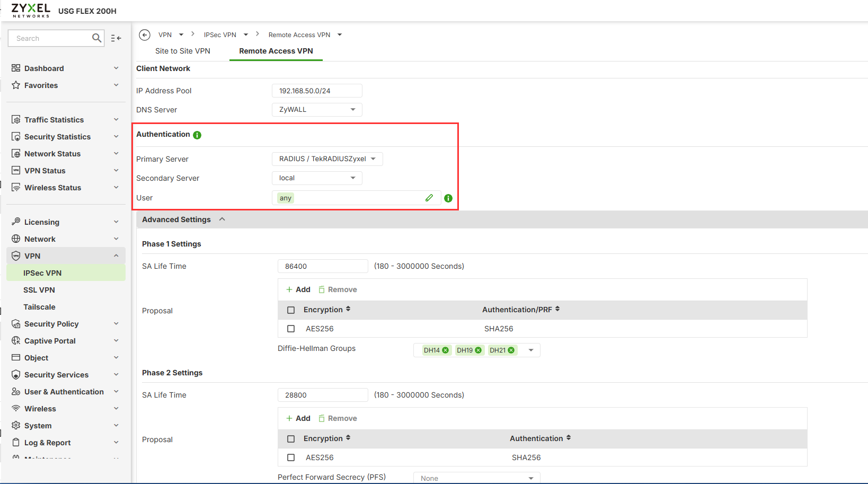Click the Network globe icon
The width and height of the screenshot is (868, 484).
pyautogui.click(x=16, y=239)
